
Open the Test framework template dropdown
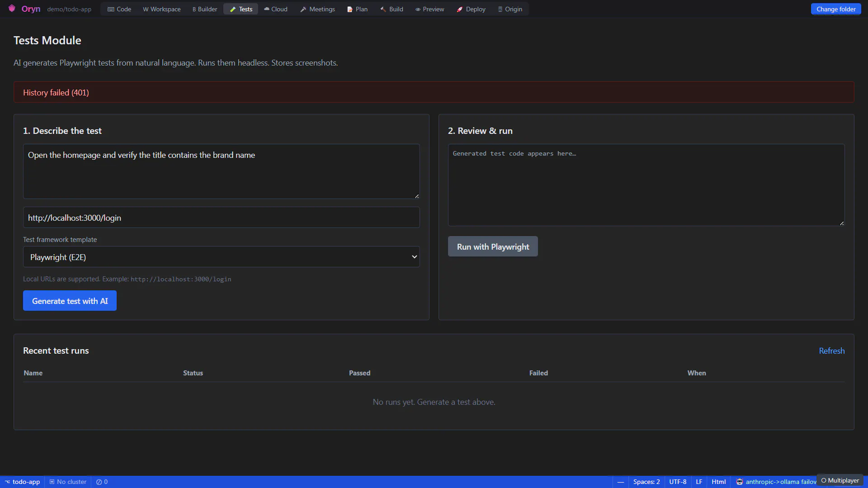pos(221,257)
